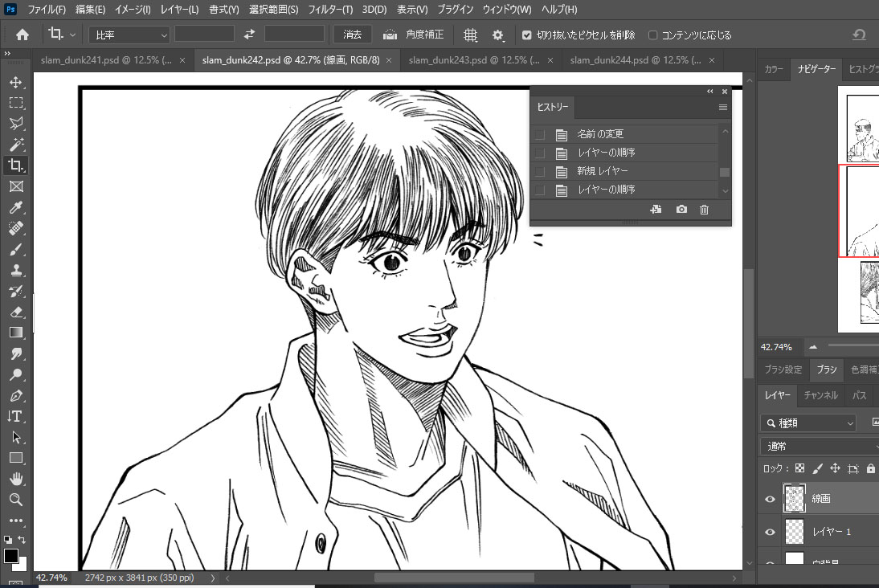
Task: Select the Pen tool
Action: click(x=16, y=396)
